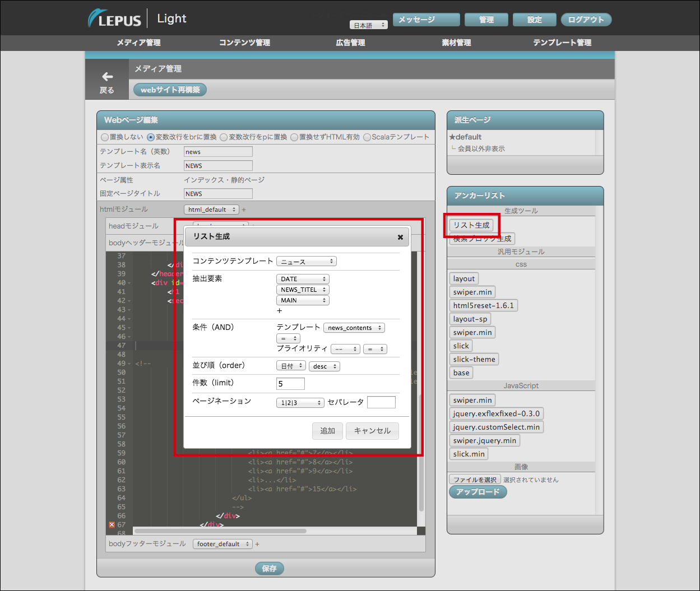The width and height of the screenshot is (700, 591).
Task: Click the 設定 button
Action: [534, 20]
